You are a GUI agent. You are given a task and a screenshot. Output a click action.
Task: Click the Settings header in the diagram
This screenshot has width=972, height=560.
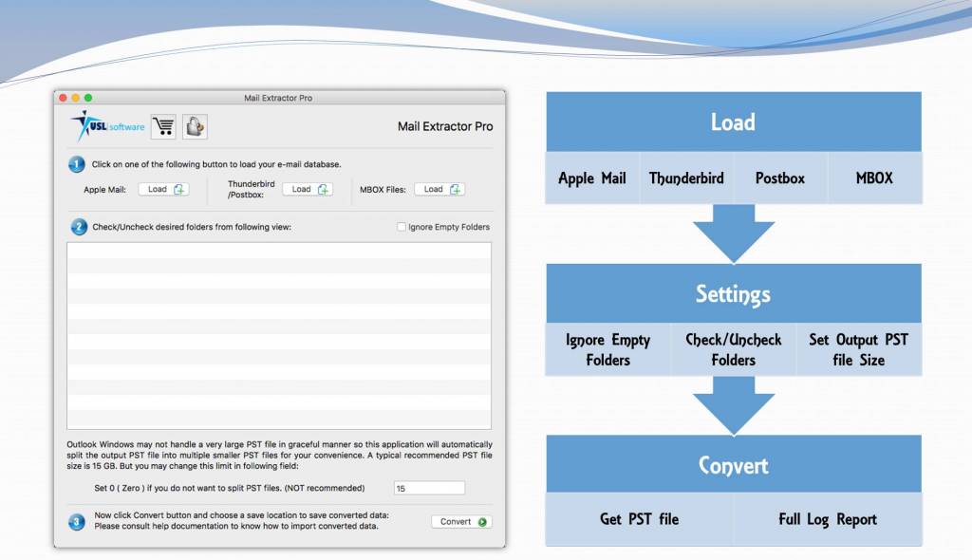[x=733, y=293]
